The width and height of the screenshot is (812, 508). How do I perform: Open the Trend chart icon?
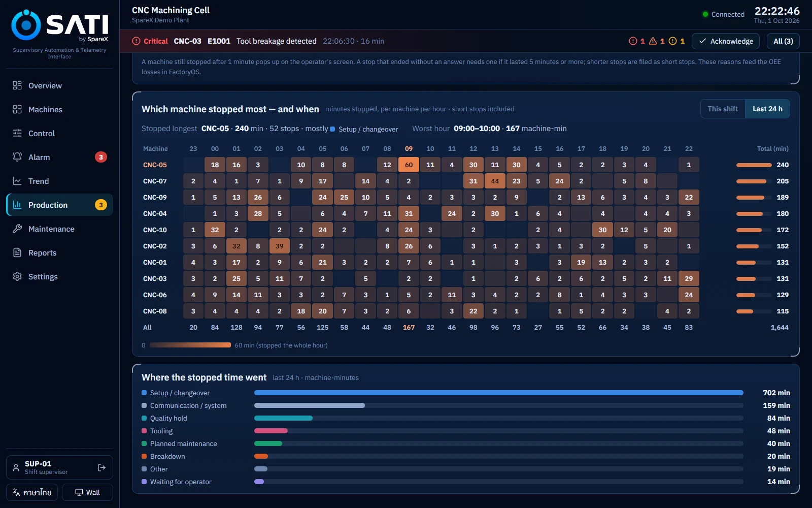pos(17,181)
